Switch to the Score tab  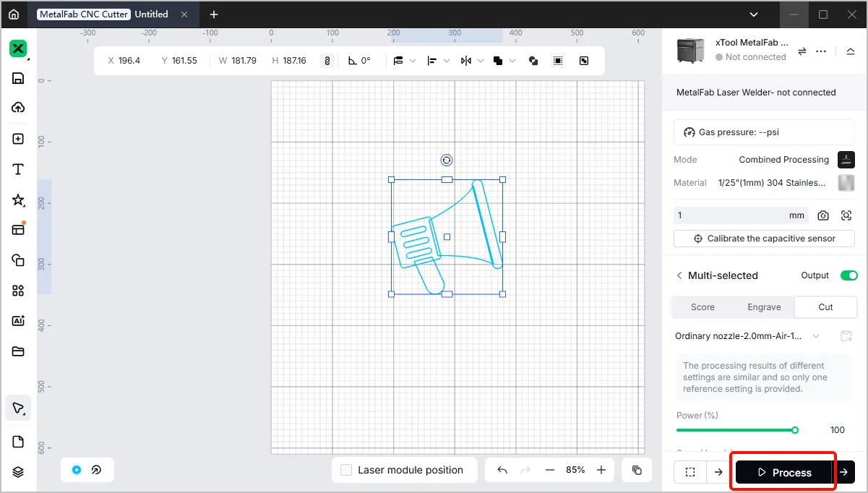coord(702,307)
